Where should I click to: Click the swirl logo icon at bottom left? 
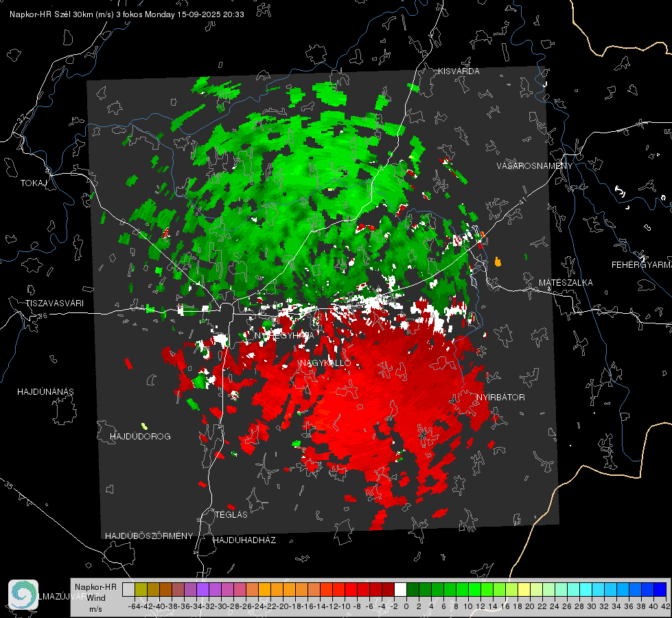[x=23, y=595]
